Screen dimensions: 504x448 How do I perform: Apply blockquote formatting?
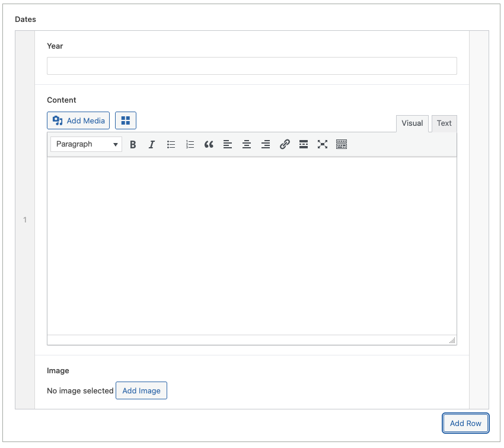[209, 144]
